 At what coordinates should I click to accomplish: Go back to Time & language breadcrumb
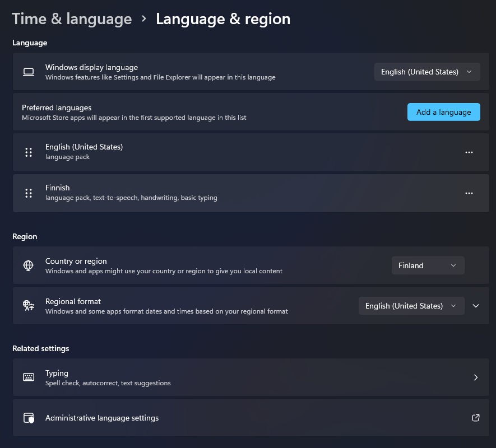point(72,19)
